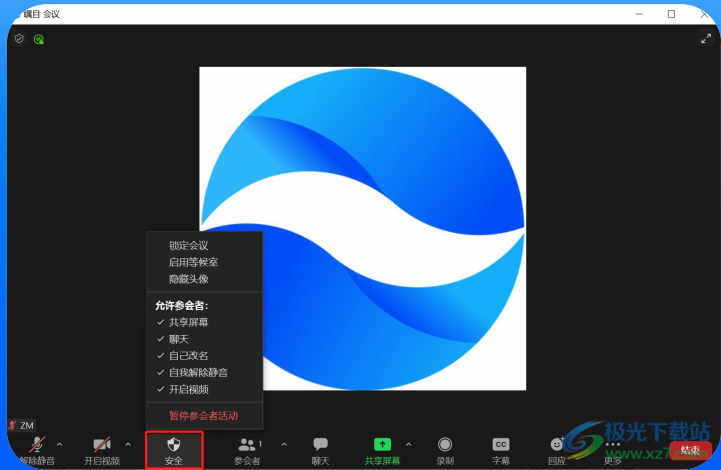The width and height of the screenshot is (721, 470).
Task: Expand the video options arrow
Action: pyautogui.click(x=128, y=444)
